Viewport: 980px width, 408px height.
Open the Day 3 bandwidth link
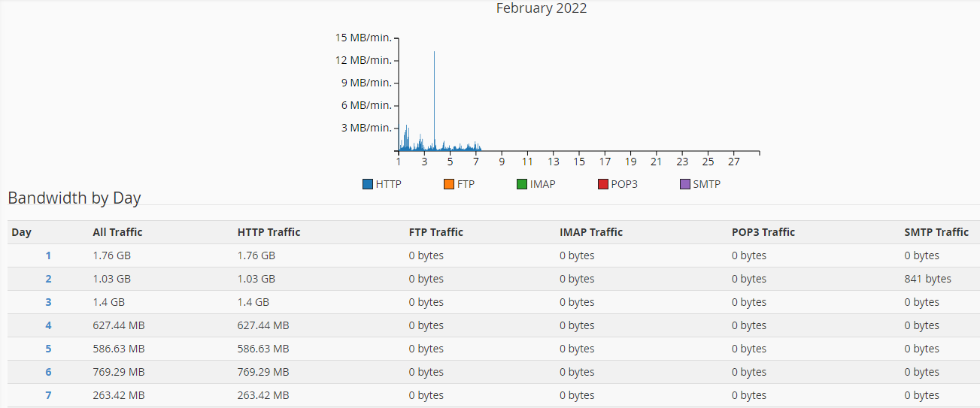click(48, 302)
